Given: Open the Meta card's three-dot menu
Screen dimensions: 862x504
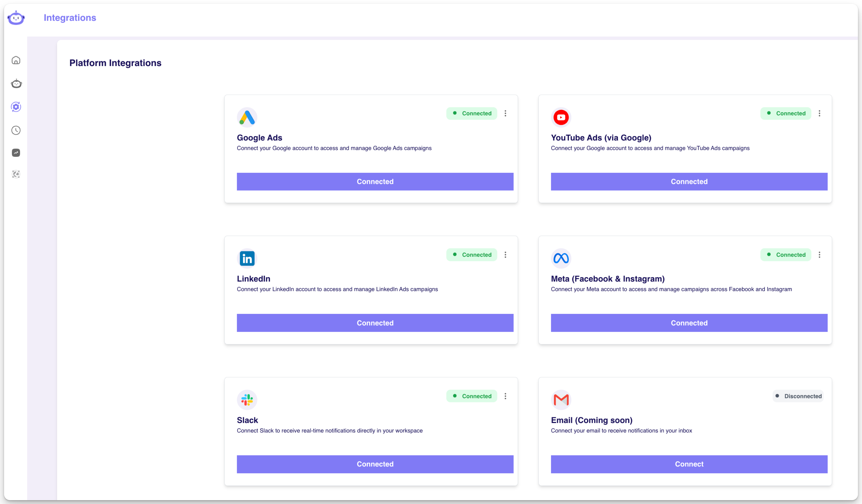Looking at the screenshot, I should [x=819, y=255].
